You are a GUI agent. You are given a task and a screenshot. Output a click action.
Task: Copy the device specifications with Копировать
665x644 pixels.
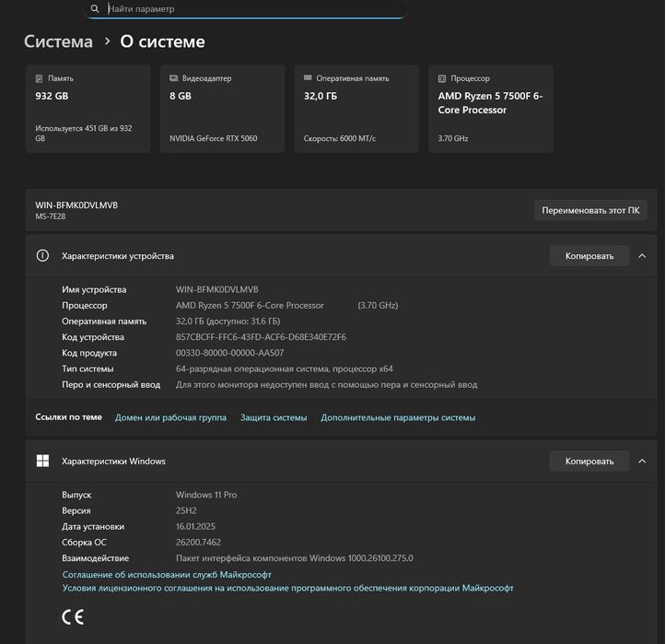click(589, 256)
